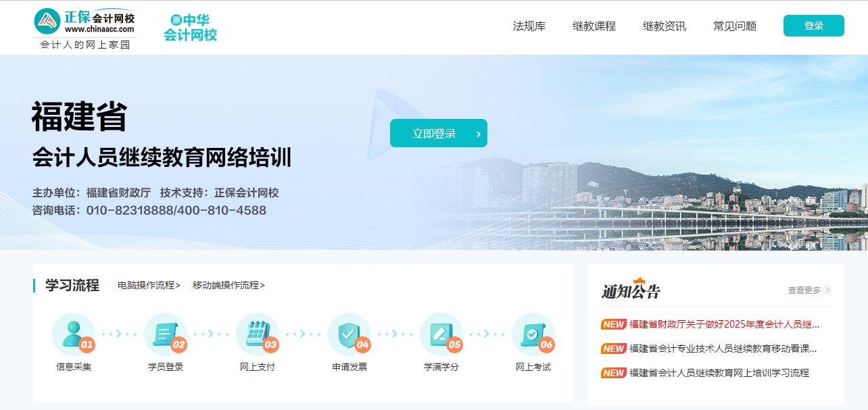Click the 网上支付 step 03 calendar icon
Viewport: 868px width, 410px height.
click(258, 334)
